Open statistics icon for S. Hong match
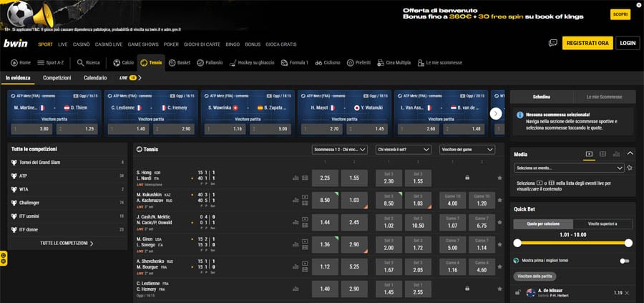644x303 pixels. [x=296, y=178]
